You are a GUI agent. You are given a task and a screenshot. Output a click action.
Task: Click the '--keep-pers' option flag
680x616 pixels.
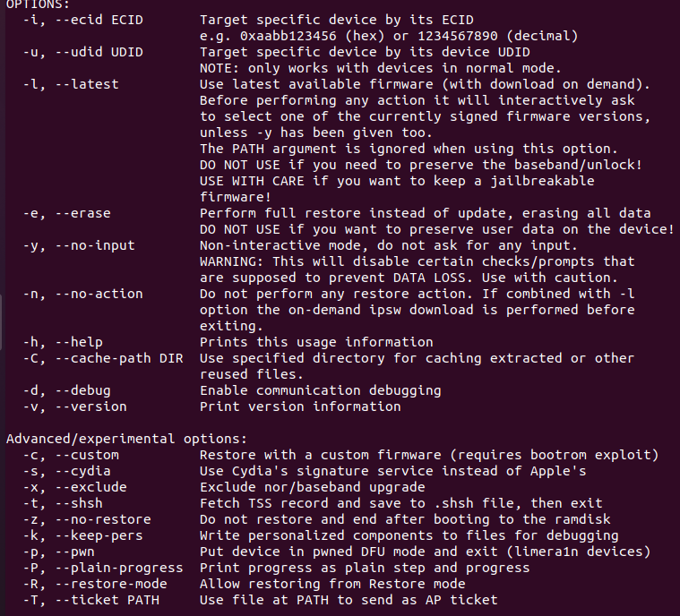click(99, 535)
